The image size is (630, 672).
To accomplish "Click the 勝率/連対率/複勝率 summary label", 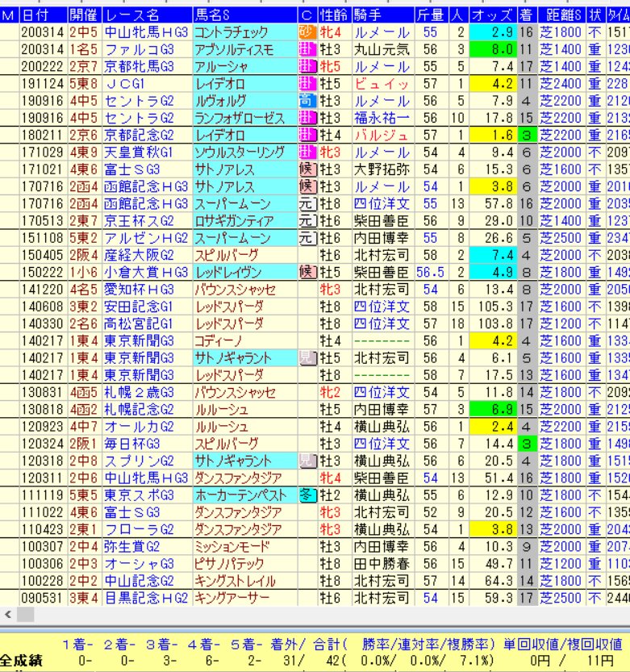I will (428, 644).
